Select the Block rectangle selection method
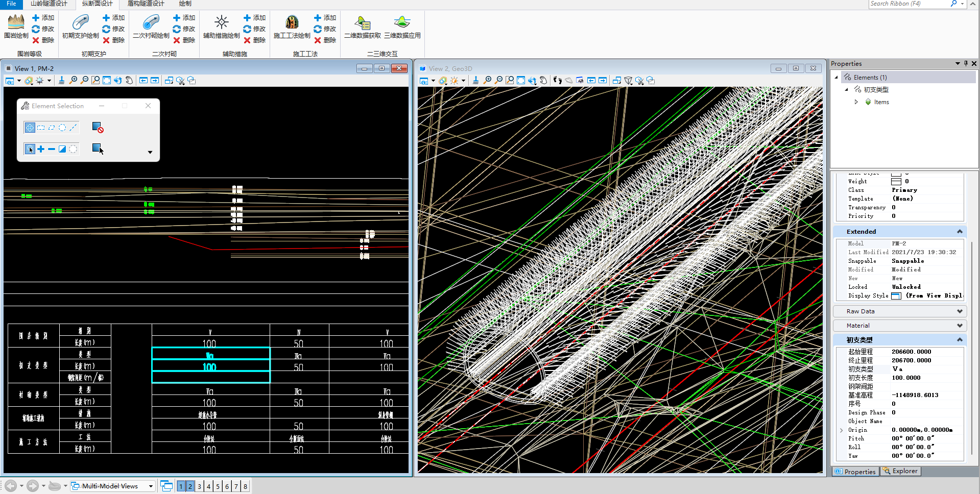980x494 pixels. pos(41,128)
